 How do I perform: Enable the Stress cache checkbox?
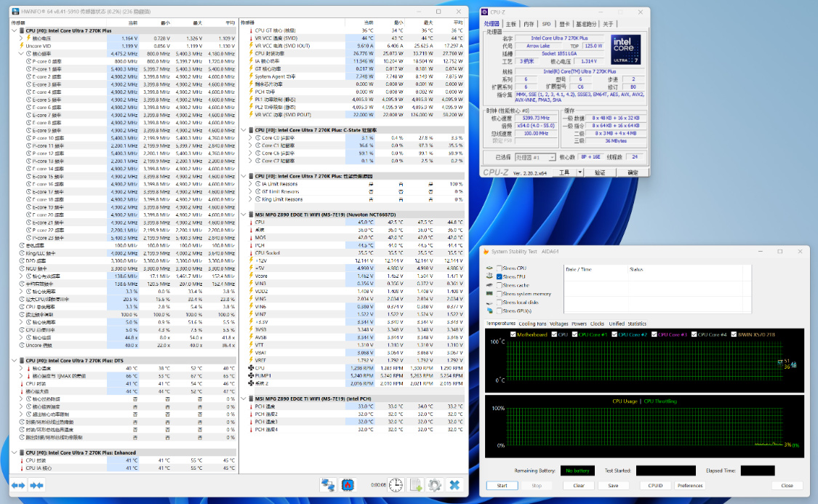point(500,285)
